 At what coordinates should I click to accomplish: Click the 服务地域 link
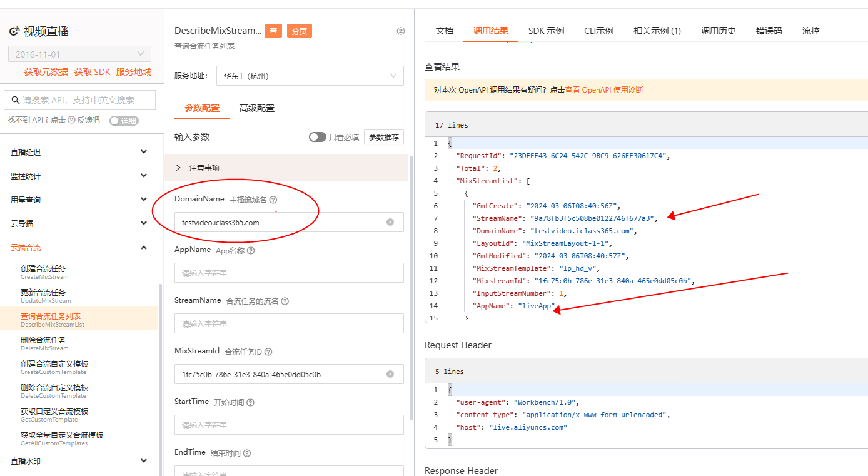(134, 72)
